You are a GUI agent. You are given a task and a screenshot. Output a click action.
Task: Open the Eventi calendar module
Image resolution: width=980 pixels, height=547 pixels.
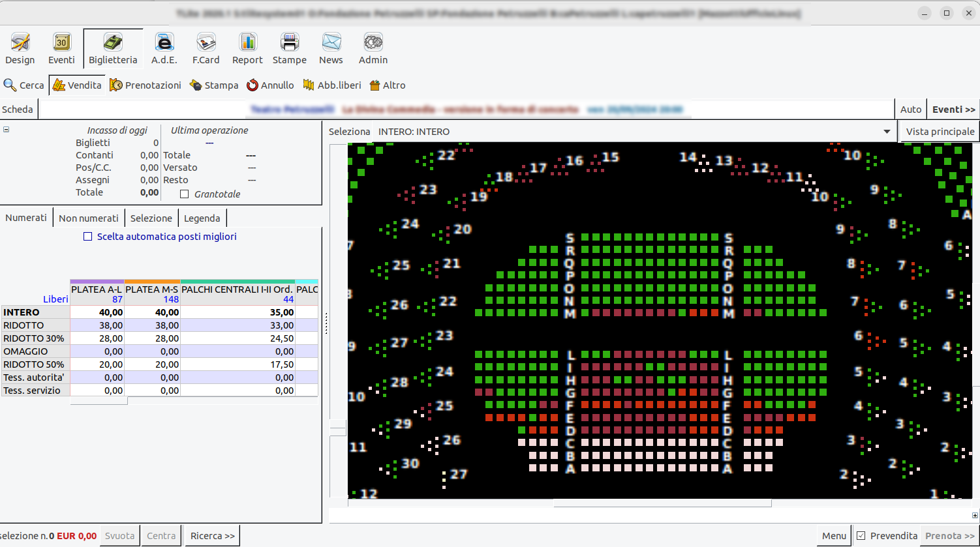pyautogui.click(x=61, y=49)
